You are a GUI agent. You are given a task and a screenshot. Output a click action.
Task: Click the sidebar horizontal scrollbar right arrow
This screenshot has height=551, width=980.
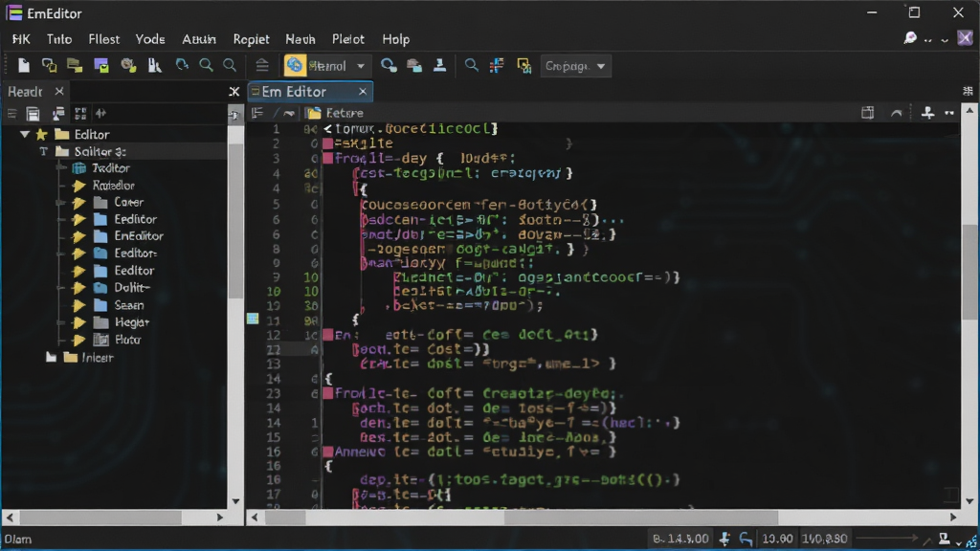point(220,518)
